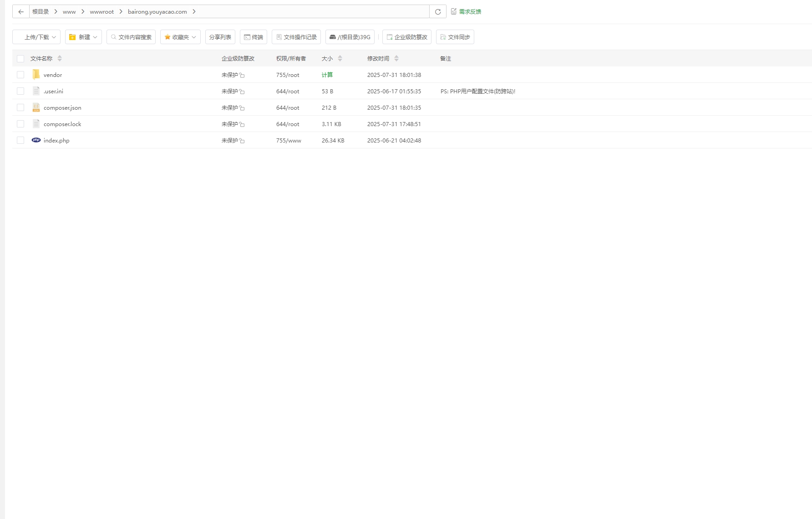Click the lock icon in composer.json row

(242, 108)
